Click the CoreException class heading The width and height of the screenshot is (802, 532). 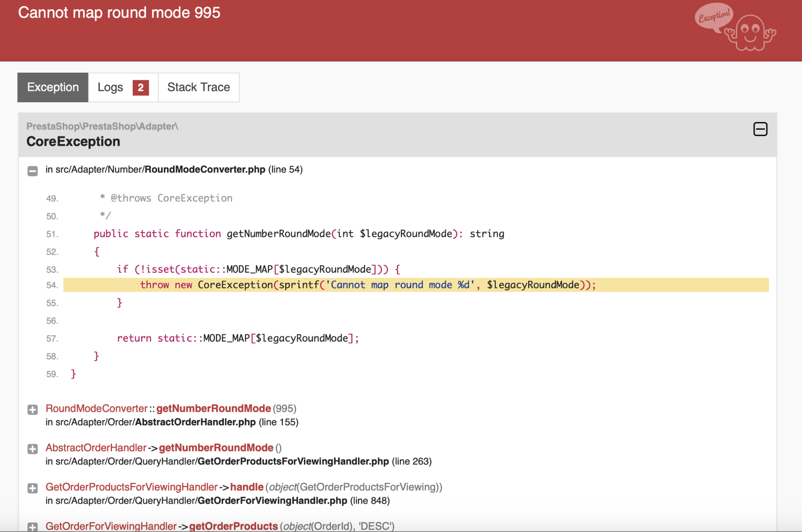(73, 142)
